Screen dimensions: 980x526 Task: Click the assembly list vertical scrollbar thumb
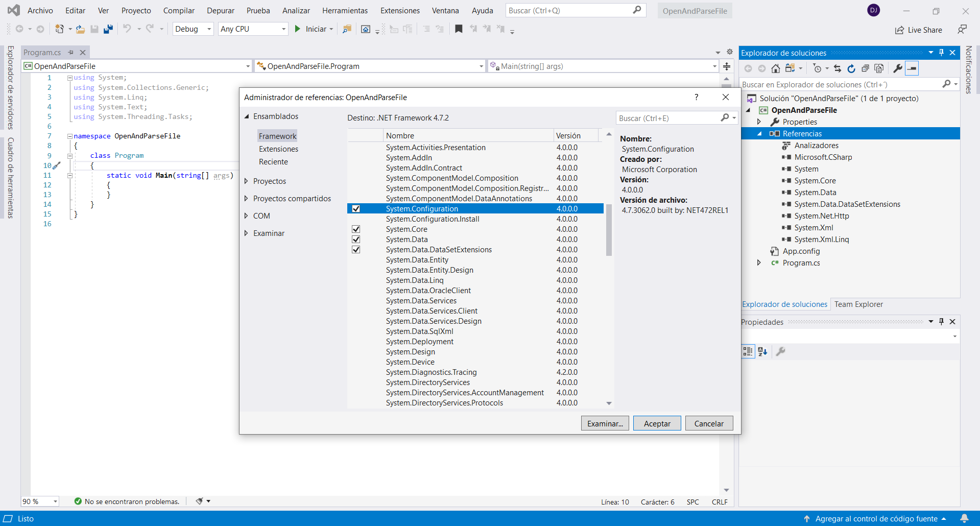coord(609,230)
